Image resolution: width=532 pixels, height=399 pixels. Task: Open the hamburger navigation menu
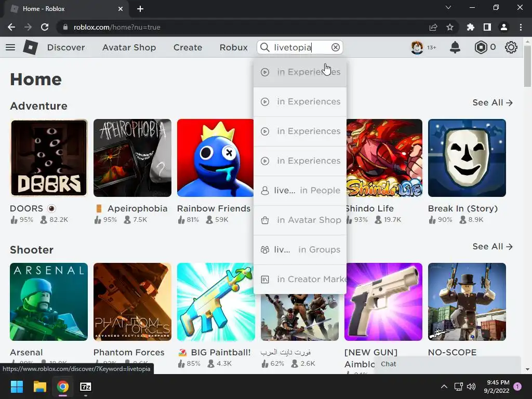10,47
